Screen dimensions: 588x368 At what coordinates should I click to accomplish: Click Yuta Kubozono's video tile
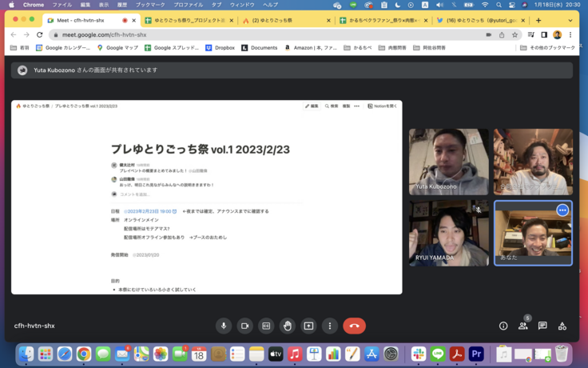(448, 162)
